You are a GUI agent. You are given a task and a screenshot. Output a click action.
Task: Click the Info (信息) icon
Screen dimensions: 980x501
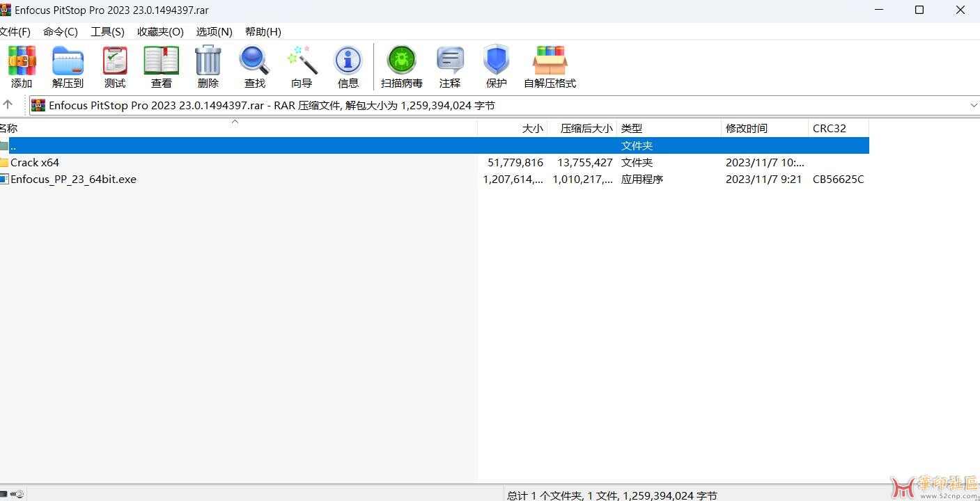(348, 61)
